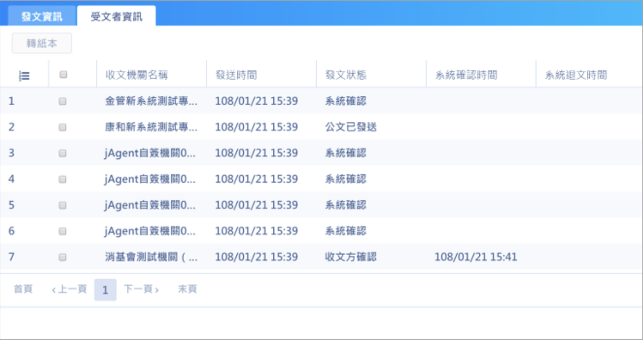Check the box for 金管新系統測試專 row
Screen dimensions: 644x340
pyautogui.click(x=63, y=101)
